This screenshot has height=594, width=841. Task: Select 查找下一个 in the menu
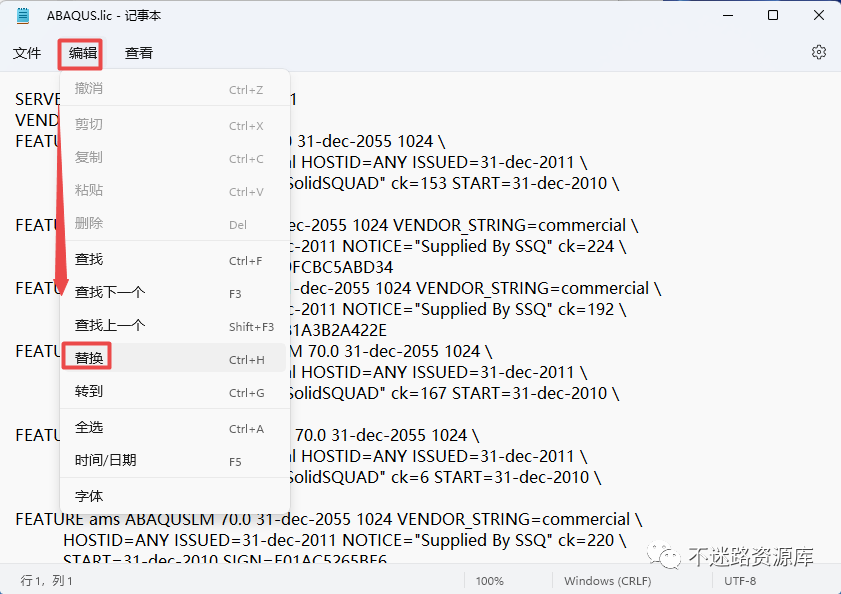click(174, 293)
